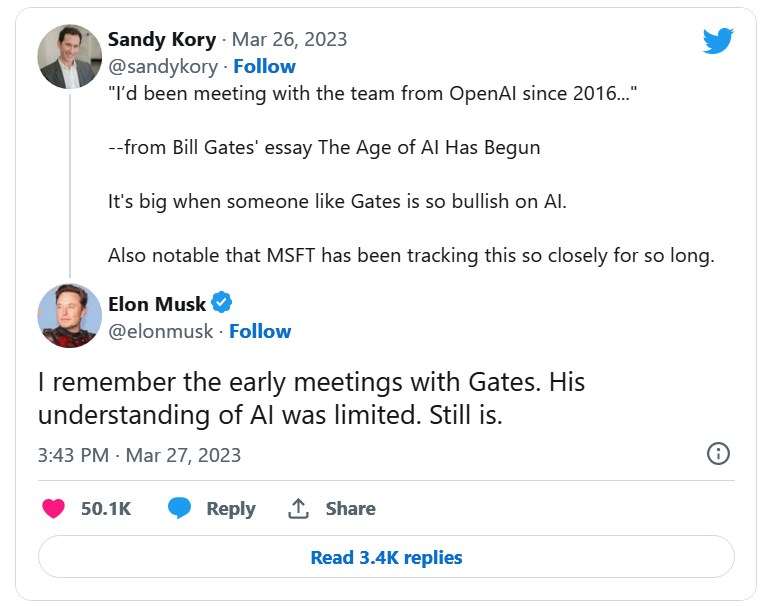
Task: Open Sandy Kory's profile picture
Action: (69, 56)
